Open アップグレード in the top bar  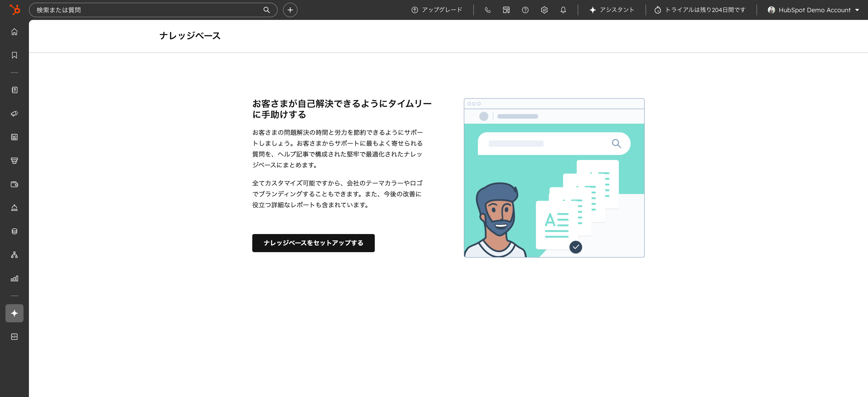click(x=437, y=10)
